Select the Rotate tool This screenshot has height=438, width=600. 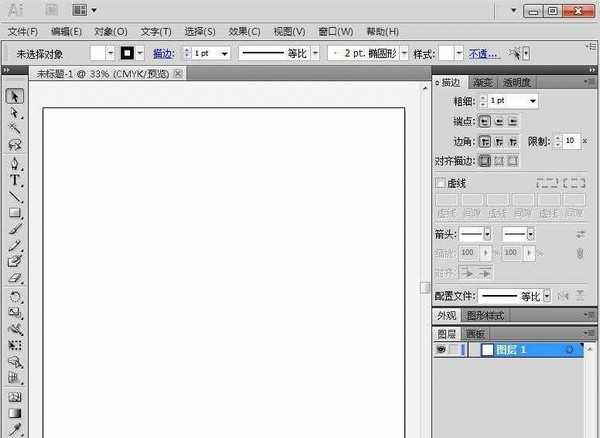[x=16, y=297]
